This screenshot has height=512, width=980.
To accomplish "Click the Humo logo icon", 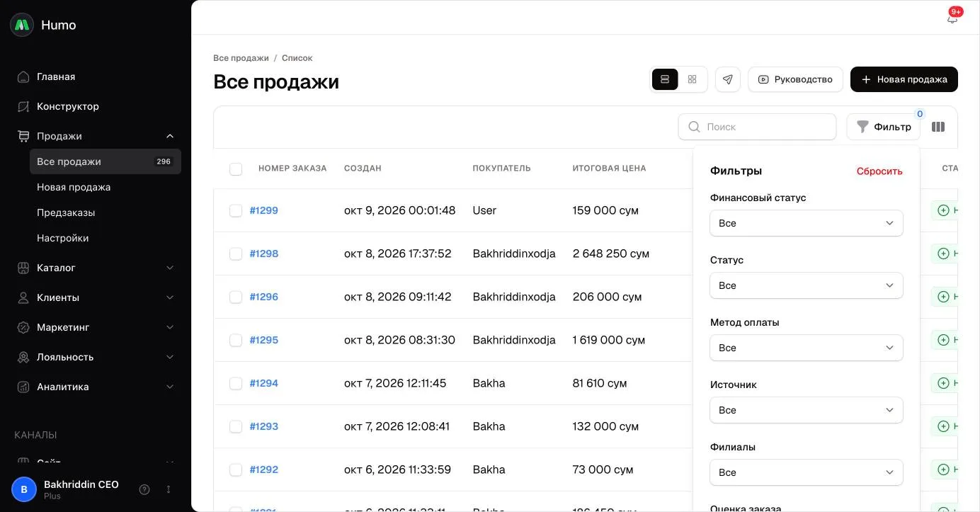I will (22, 25).
